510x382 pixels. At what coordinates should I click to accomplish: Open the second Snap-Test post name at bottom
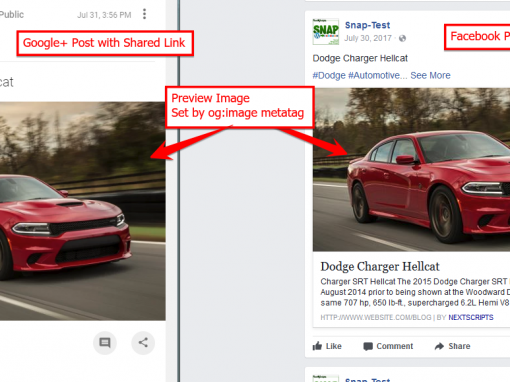point(367,380)
